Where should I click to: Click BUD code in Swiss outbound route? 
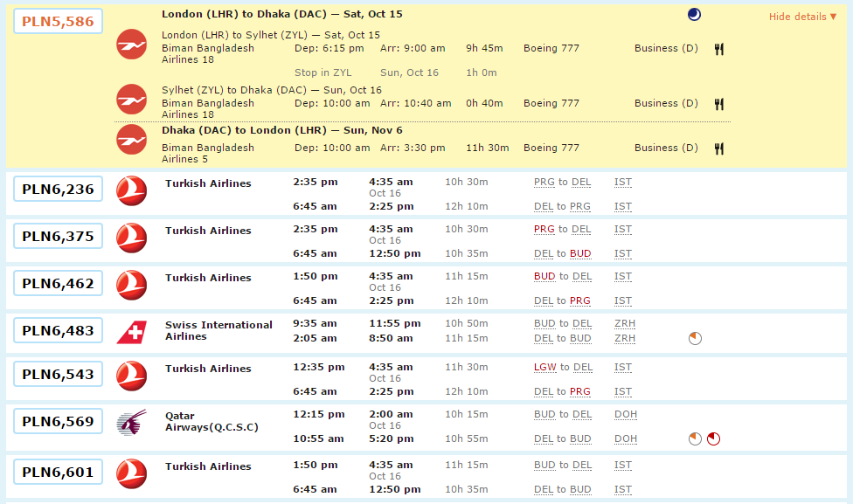tap(544, 323)
